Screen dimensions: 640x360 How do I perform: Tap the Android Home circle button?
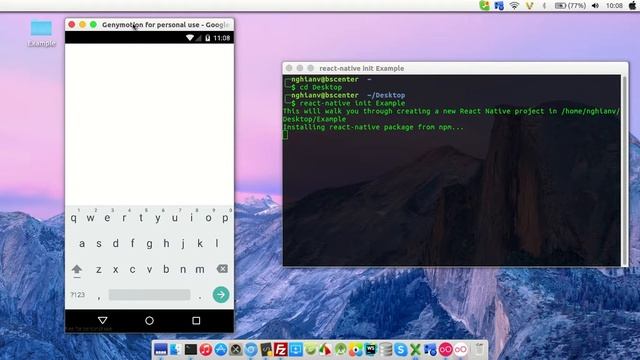click(x=149, y=320)
